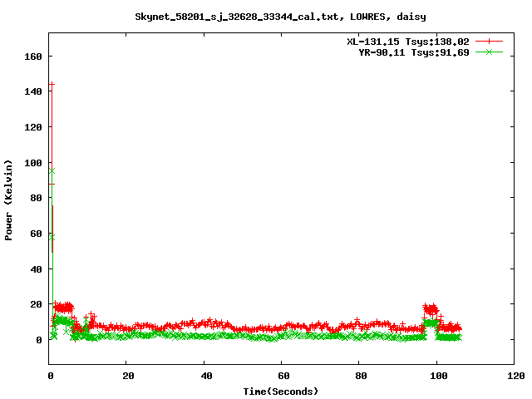Click the green line sample in the legend

click(489, 52)
